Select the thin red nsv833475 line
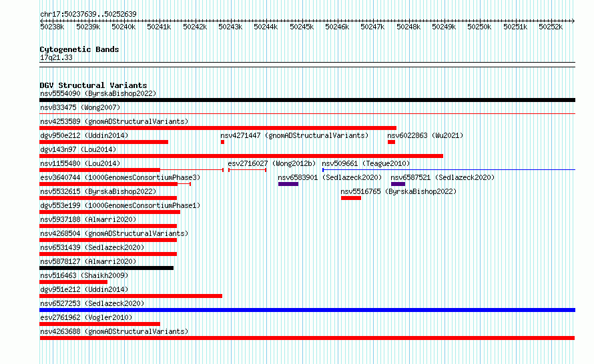This screenshot has width=594, height=364. pyautogui.click(x=307, y=114)
